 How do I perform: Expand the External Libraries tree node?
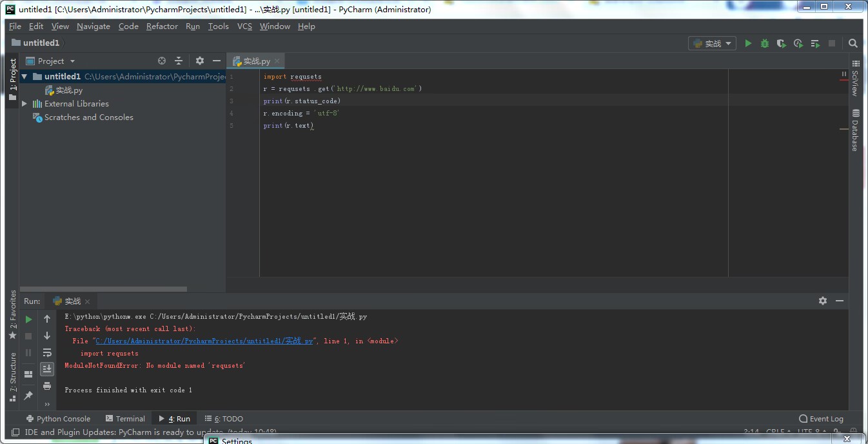25,104
